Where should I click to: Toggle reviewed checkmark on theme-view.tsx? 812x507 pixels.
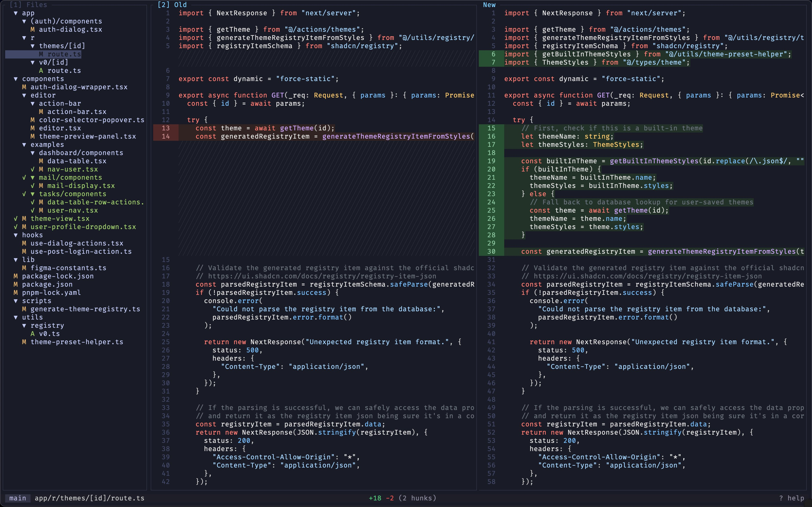16,219
